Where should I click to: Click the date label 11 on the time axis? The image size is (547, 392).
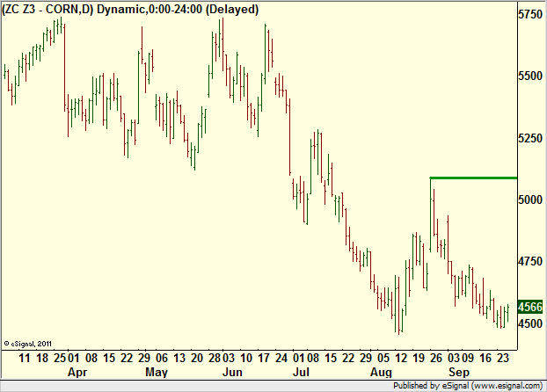click(x=25, y=359)
